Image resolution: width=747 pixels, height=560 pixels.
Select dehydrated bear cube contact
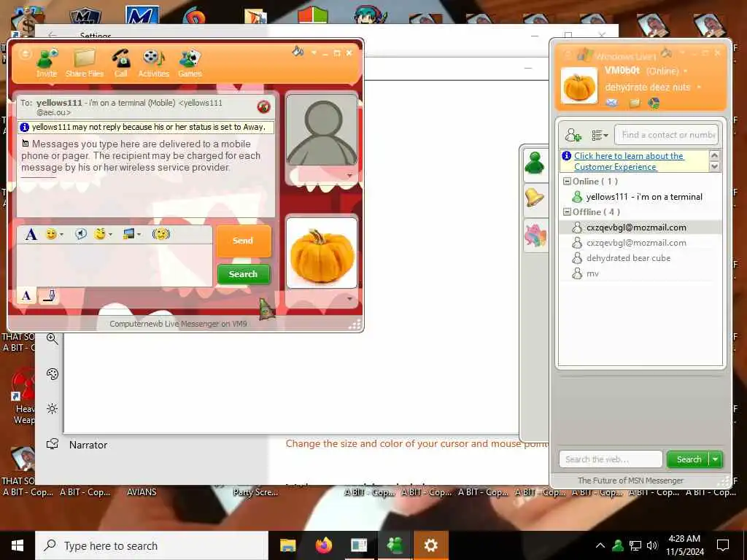click(640, 257)
